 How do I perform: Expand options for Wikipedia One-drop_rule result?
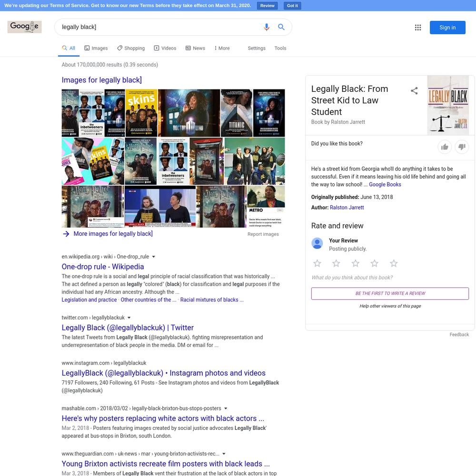point(154,257)
